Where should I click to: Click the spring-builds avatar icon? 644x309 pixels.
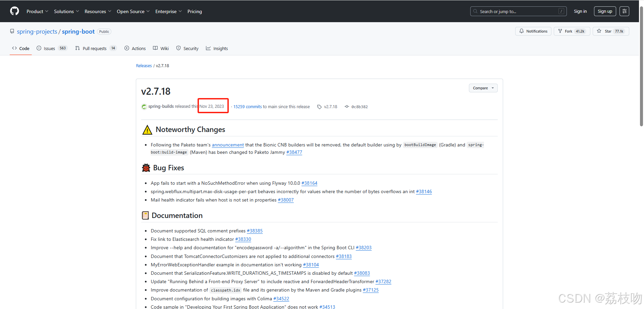[144, 107]
